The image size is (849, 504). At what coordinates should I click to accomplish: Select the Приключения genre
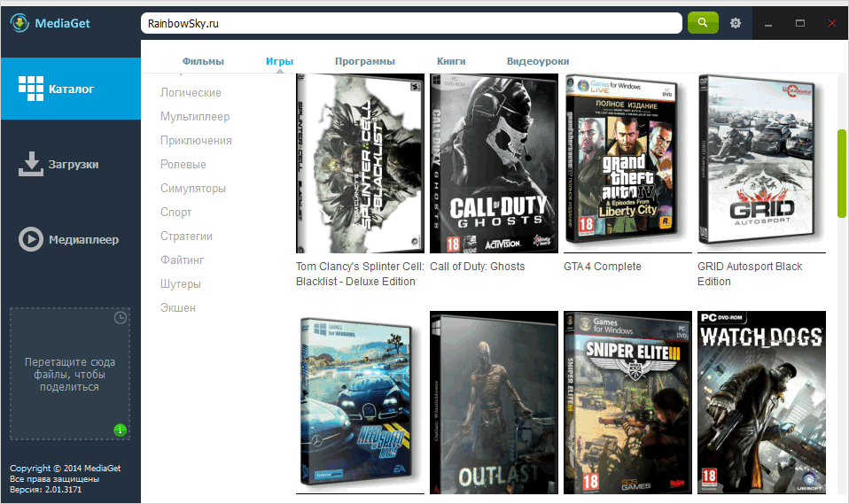[x=196, y=140]
